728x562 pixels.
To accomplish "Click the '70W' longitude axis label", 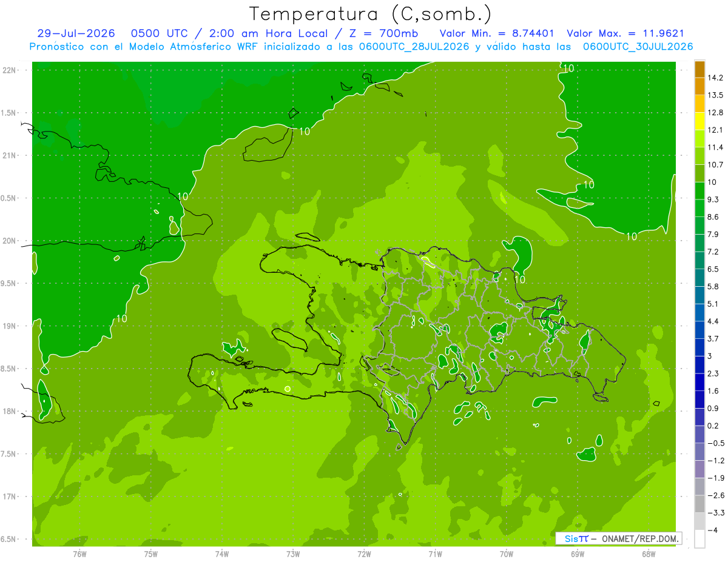I will point(506,554).
